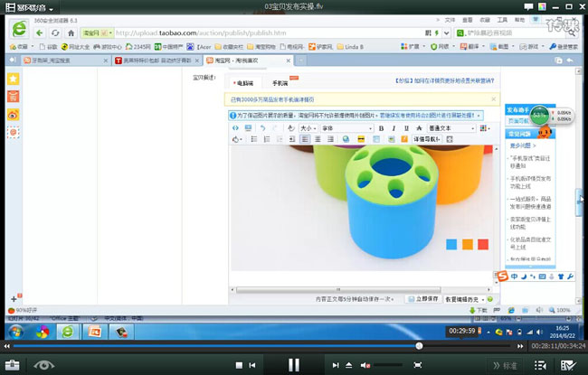Open the text color palette dropdown
The width and height of the screenshot is (588, 375).
click(x=485, y=128)
